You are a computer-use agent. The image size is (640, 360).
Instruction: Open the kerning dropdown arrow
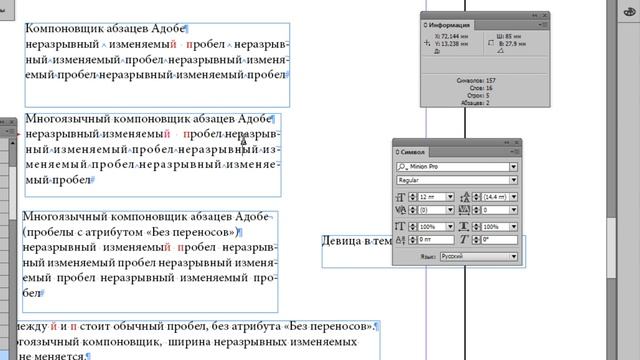(450, 210)
